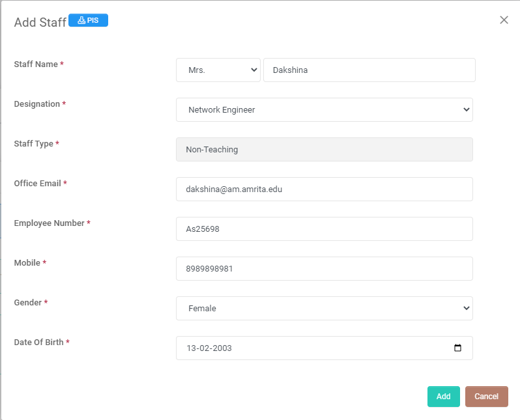Click the Add button
The image size is (520, 420).
pos(443,397)
